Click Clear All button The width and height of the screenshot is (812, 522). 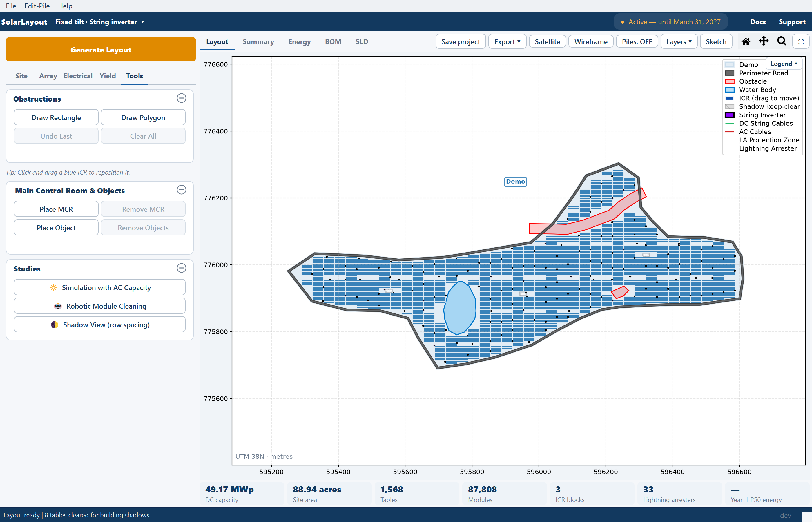[x=143, y=136]
